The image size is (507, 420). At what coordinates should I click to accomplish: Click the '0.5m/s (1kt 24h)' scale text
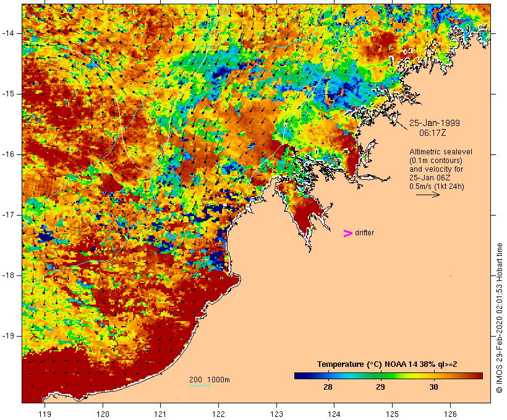[x=437, y=187]
